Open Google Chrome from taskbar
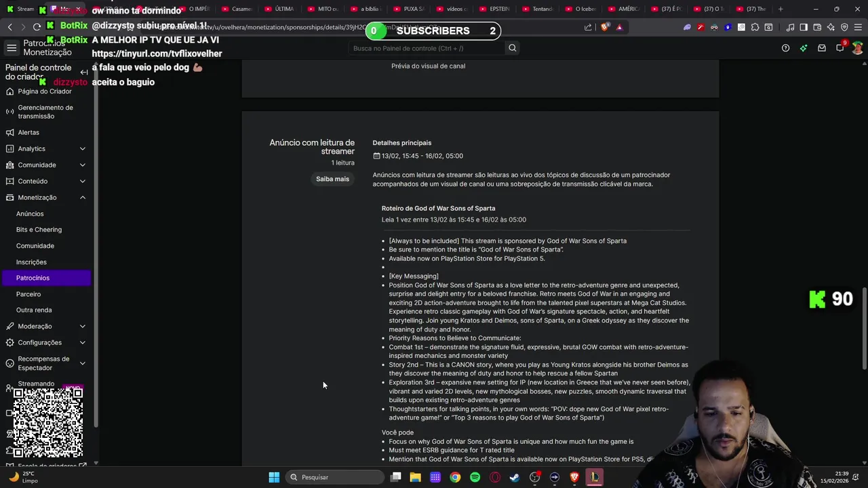Viewport: 868px width, 488px height. [x=455, y=477]
